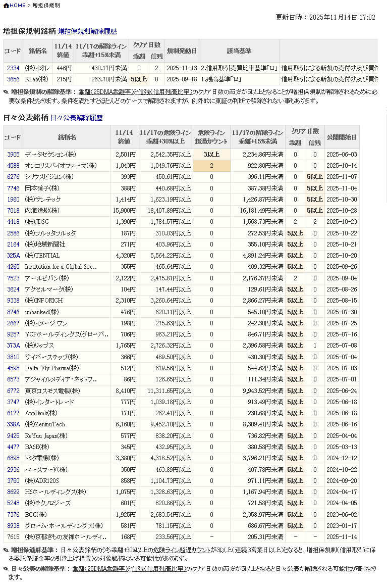This screenshot has width=387, height=588.
Task: Open stock code 338A ZenmuTech
Action: (13, 424)
